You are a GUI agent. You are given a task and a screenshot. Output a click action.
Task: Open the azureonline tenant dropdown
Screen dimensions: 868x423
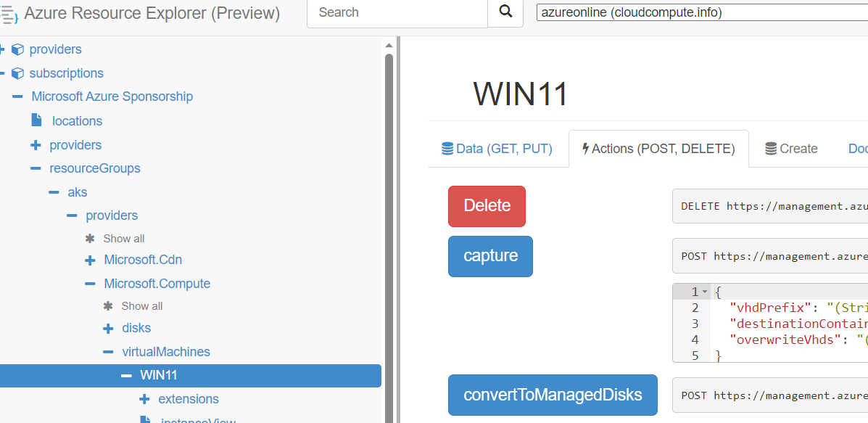coord(702,12)
